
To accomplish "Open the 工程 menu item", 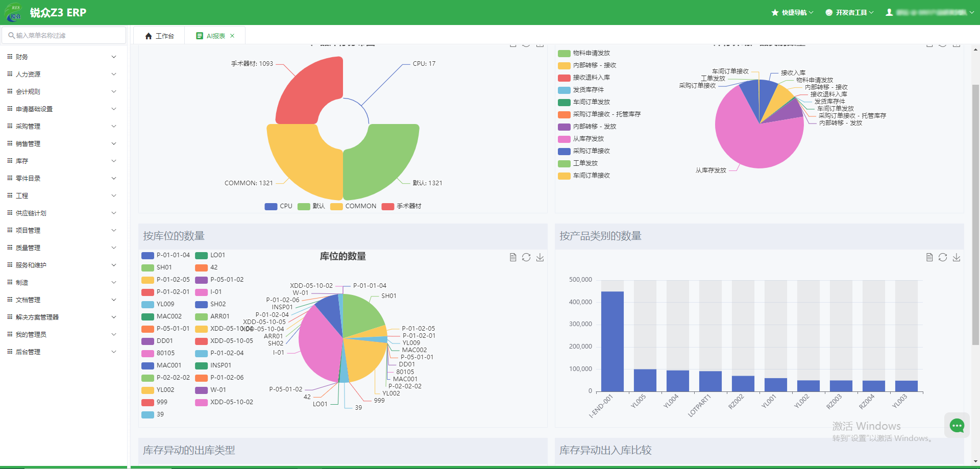I will point(63,195).
